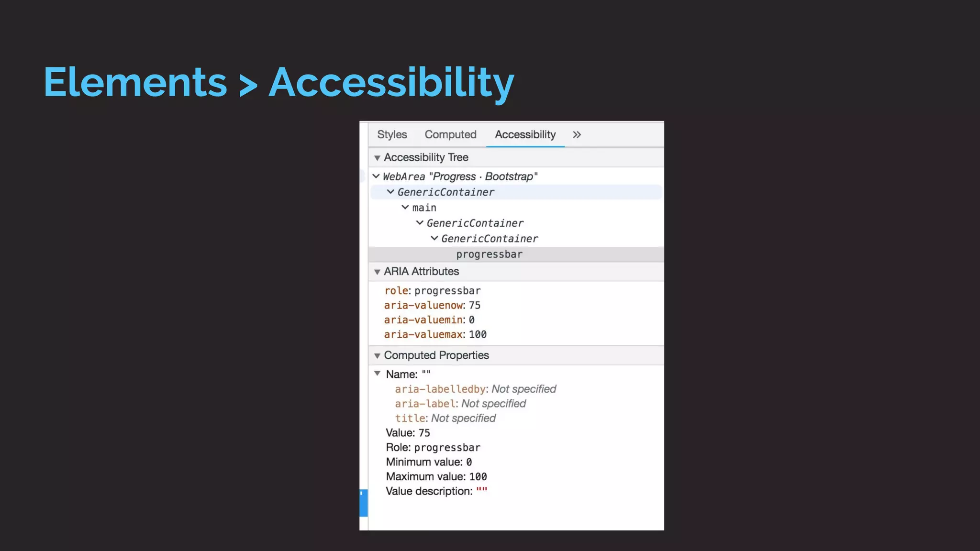Click the Accessibility Tree header label
This screenshot has height=551, width=980.
click(x=426, y=157)
